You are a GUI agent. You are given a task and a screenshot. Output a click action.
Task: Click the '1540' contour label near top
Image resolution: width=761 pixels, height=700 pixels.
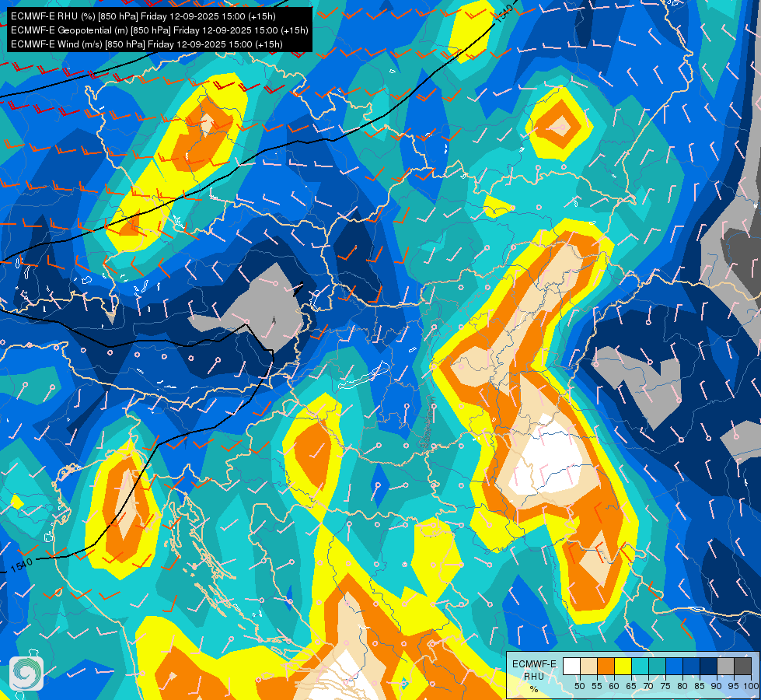(x=504, y=12)
